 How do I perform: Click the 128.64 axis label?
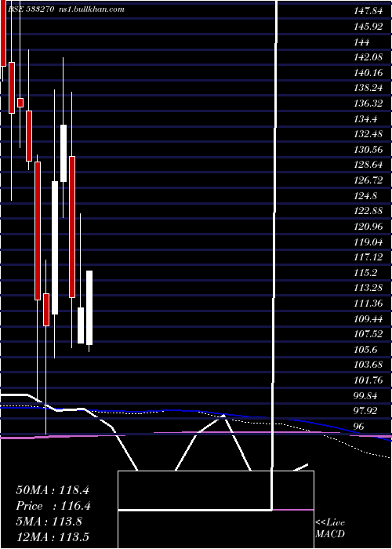[368, 165]
